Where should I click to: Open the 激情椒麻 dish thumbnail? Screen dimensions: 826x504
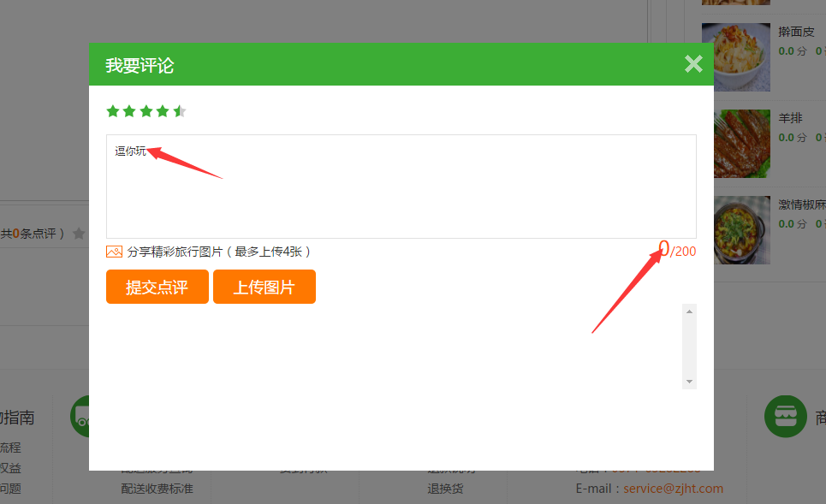click(x=735, y=229)
